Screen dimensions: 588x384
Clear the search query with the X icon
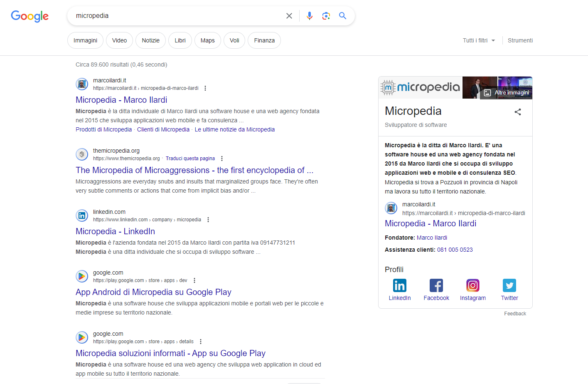pos(289,15)
